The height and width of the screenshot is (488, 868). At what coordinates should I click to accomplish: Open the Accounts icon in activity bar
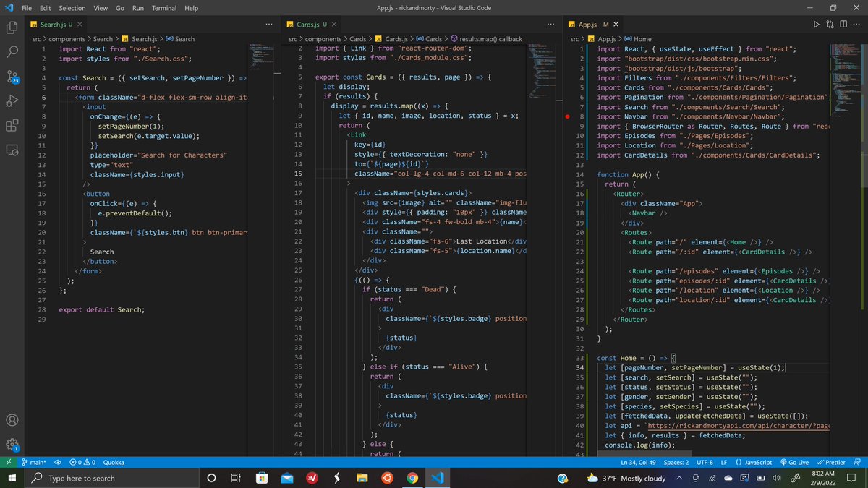(12, 420)
